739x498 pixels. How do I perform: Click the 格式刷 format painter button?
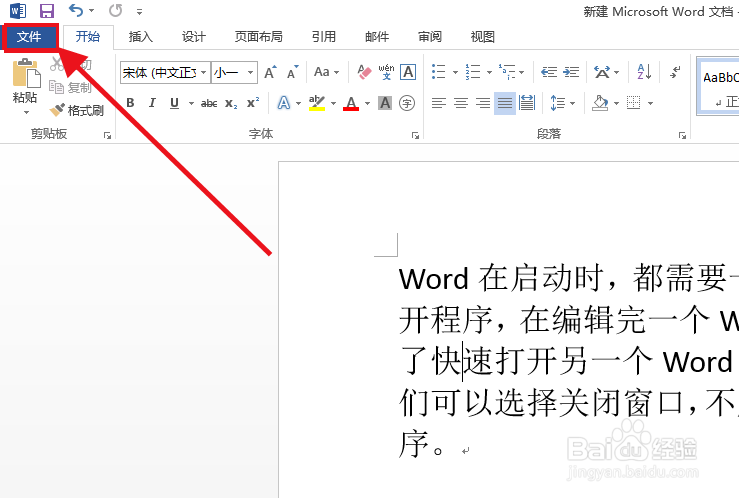pyautogui.click(x=76, y=110)
